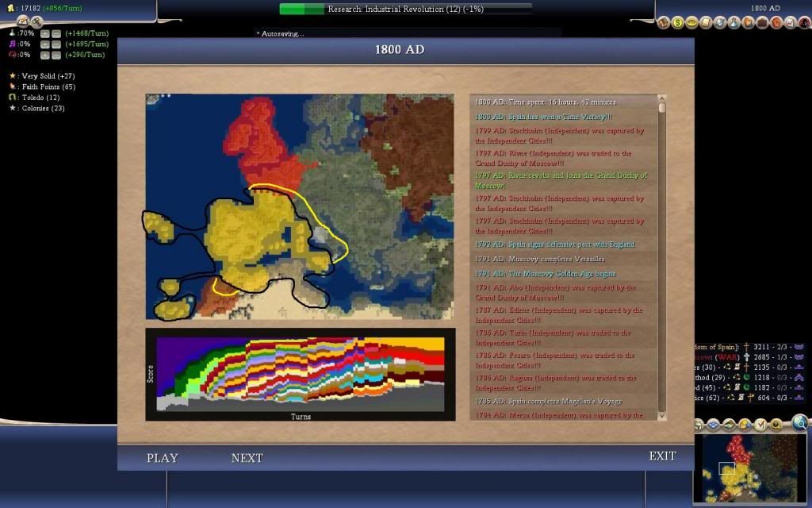The height and width of the screenshot is (508, 812).
Task: Open the Corporation Advisor briefcase icon
Action: click(x=761, y=22)
